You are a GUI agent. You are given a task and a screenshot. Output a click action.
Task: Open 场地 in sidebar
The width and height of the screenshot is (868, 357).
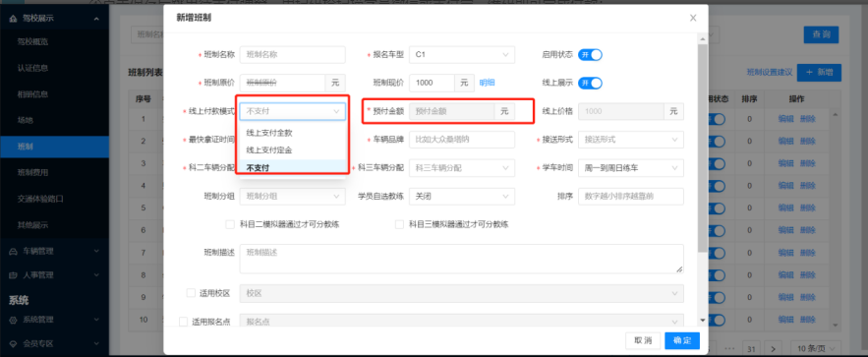25,120
